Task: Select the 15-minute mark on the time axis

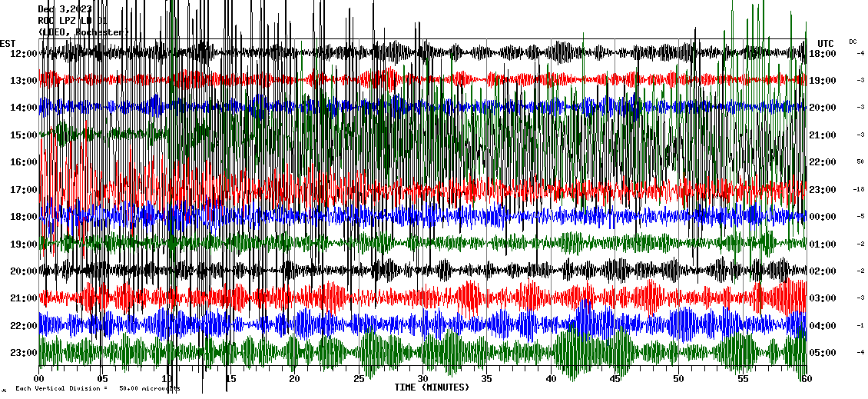Action: (230, 379)
